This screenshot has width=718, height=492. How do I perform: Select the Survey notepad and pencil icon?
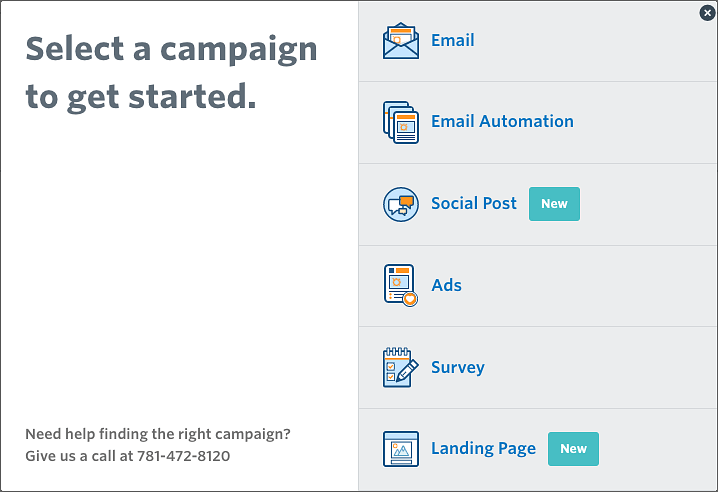point(401,367)
